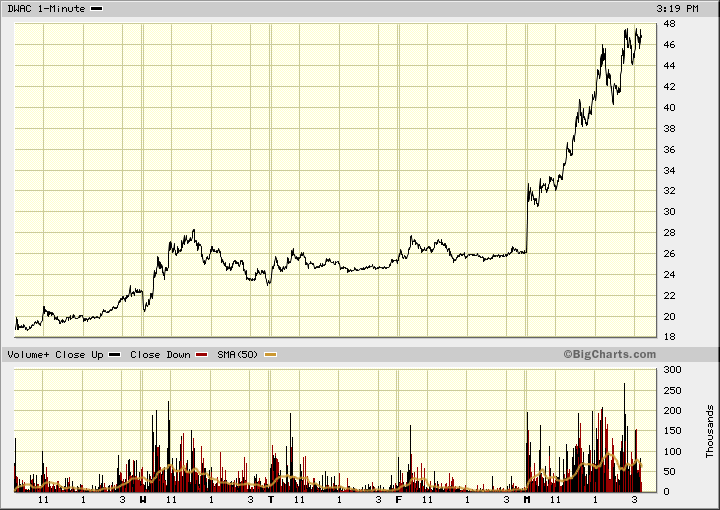The height and width of the screenshot is (510, 720).
Task: Click the vertical Thousands axis label
Action: (x=710, y=432)
